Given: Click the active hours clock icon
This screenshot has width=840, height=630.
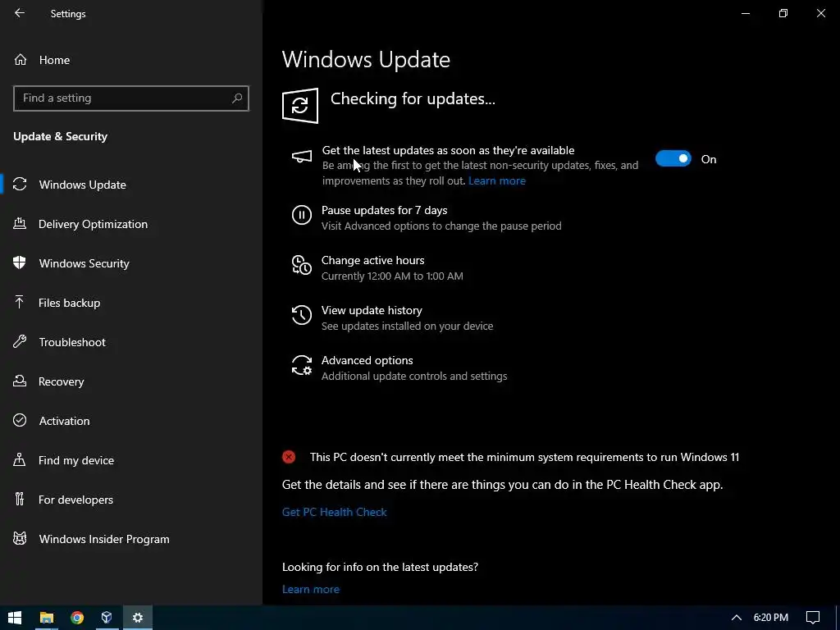Looking at the screenshot, I should [302, 265].
